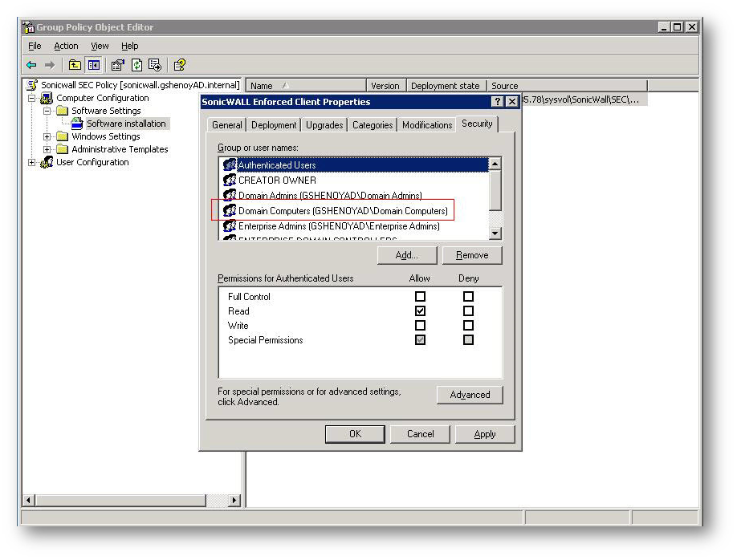
Task: Open the Properties toolbar icon
Action: [117, 65]
